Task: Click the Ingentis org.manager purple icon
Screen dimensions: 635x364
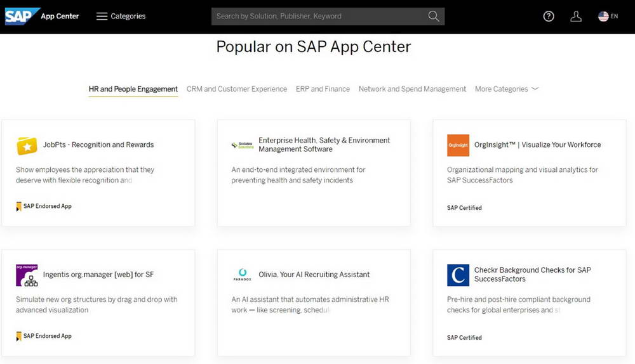Action: 27,275
